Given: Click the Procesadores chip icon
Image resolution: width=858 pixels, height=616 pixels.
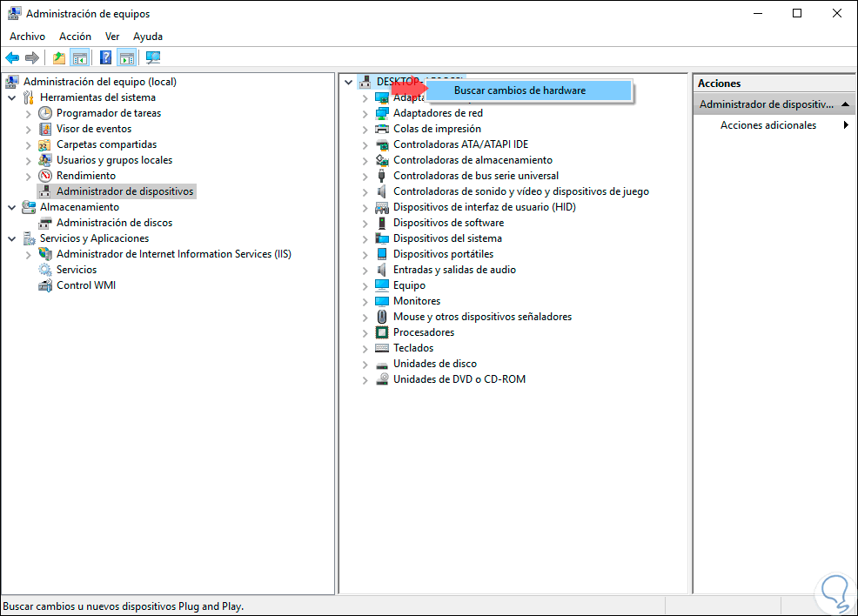Looking at the screenshot, I should [x=382, y=332].
